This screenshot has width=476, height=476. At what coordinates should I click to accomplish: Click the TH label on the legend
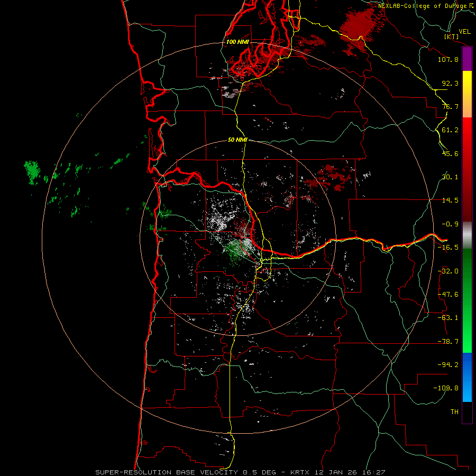(x=454, y=411)
